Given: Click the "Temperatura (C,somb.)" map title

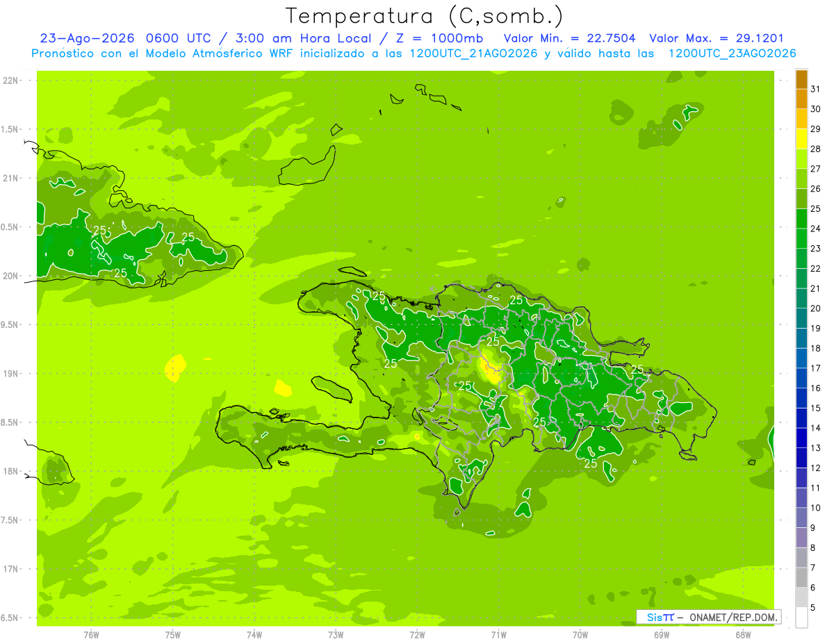Looking at the screenshot, I should (425, 16).
